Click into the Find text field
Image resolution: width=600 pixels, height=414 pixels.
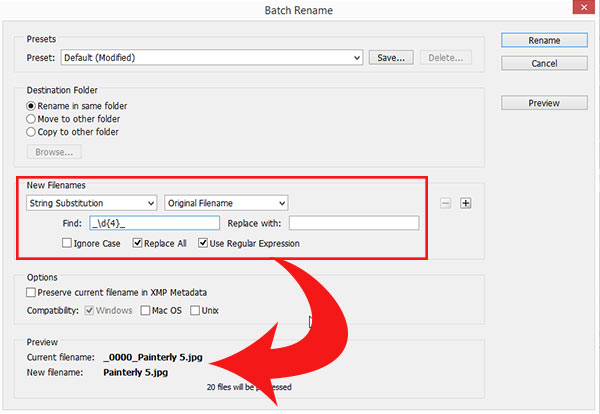pos(155,223)
